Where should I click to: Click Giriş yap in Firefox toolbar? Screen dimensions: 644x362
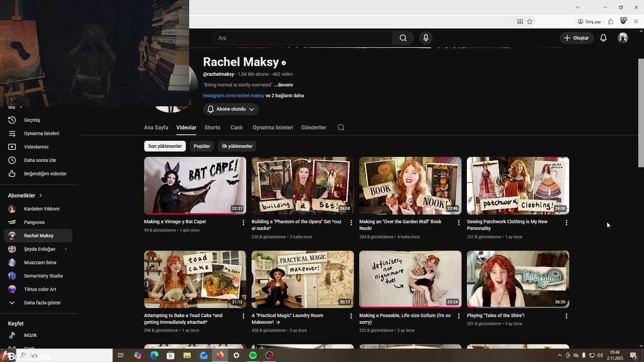(589, 22)
